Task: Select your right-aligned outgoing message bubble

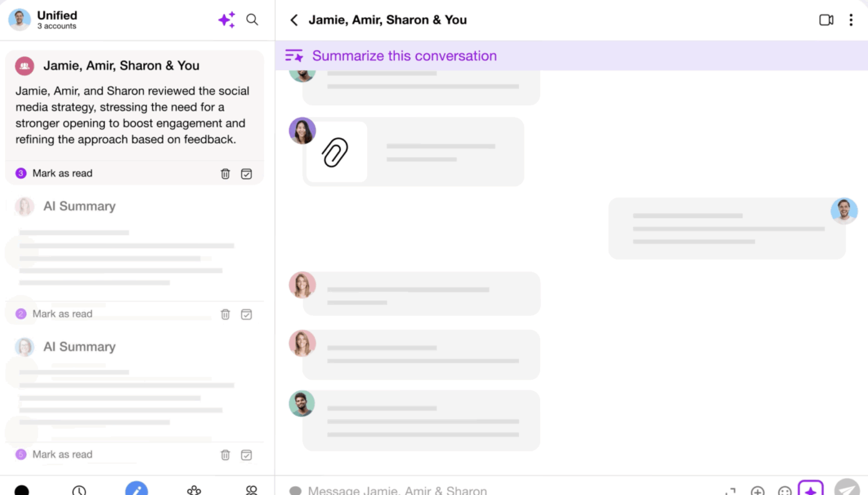Action: [x=727, y=228]
